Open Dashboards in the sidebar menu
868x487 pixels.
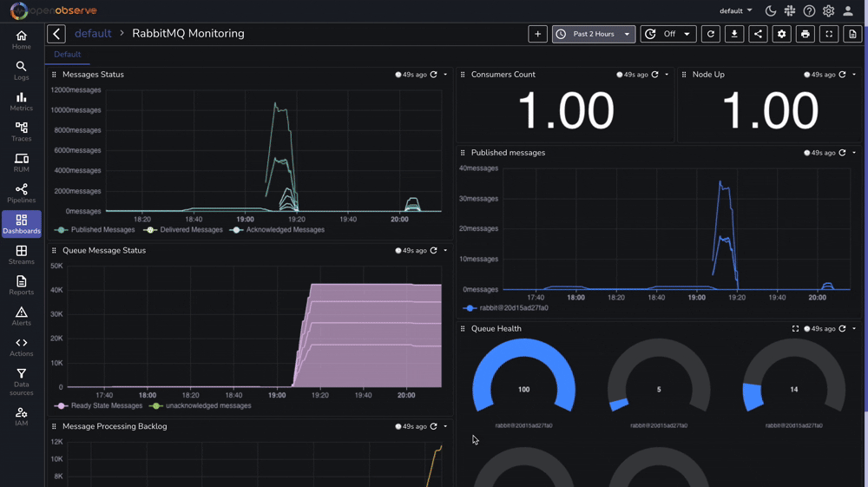point(21,224)
